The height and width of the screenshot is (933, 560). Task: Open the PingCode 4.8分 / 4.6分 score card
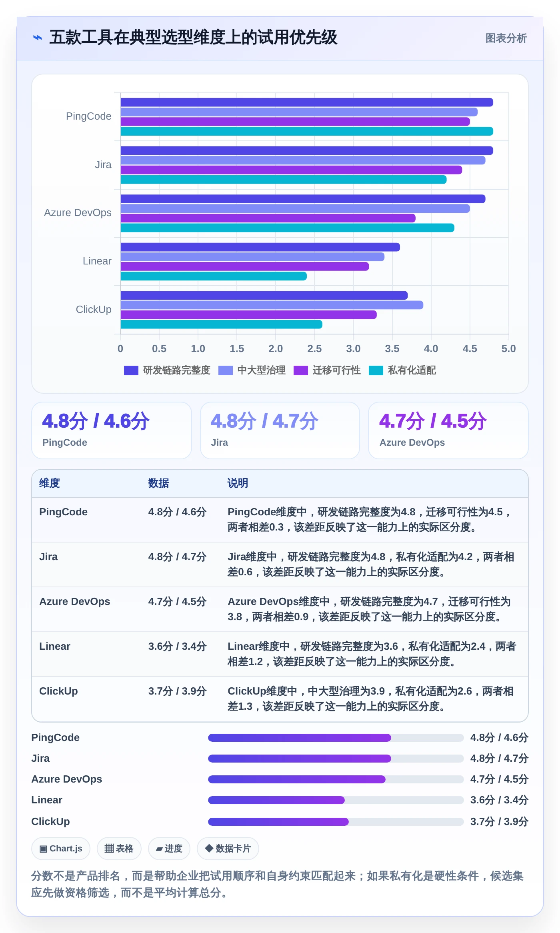(112, 430)
